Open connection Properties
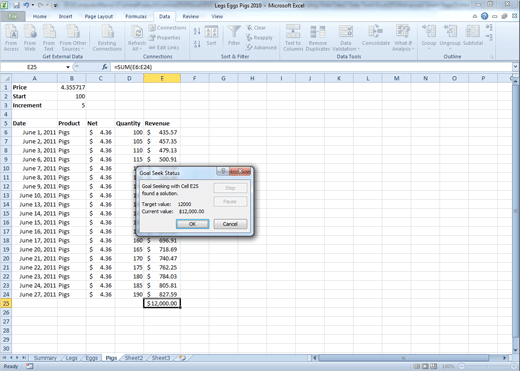Image resolution: width=520 pixels, height=371 pixels. click(x=165, y=38)
